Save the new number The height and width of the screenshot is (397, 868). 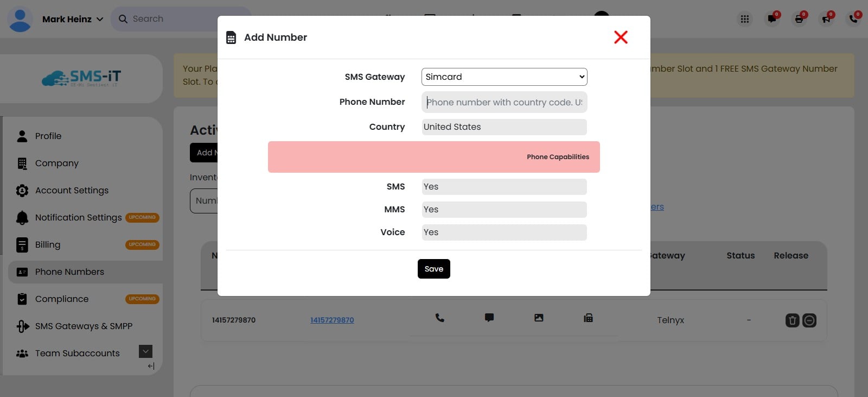pyautogui.click(x=434, y=269)
